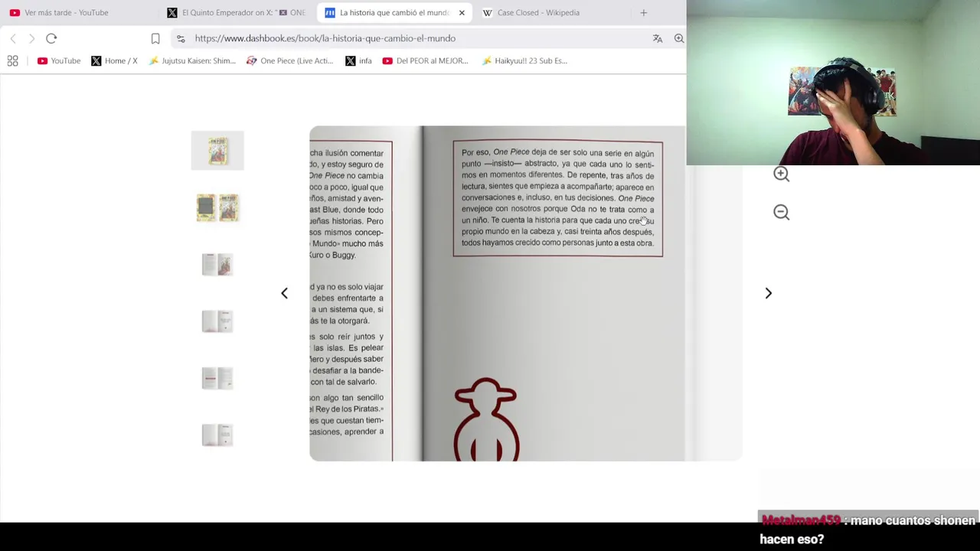Click the red-bordered text box paragraph
The width and height of the screenshot is (980, 551).
click(557, 198)
